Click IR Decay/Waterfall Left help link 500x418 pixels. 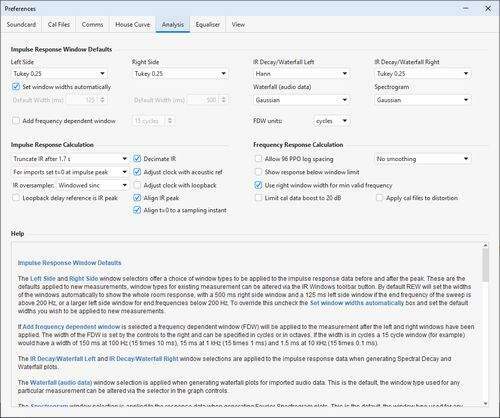tap(63, 359)
